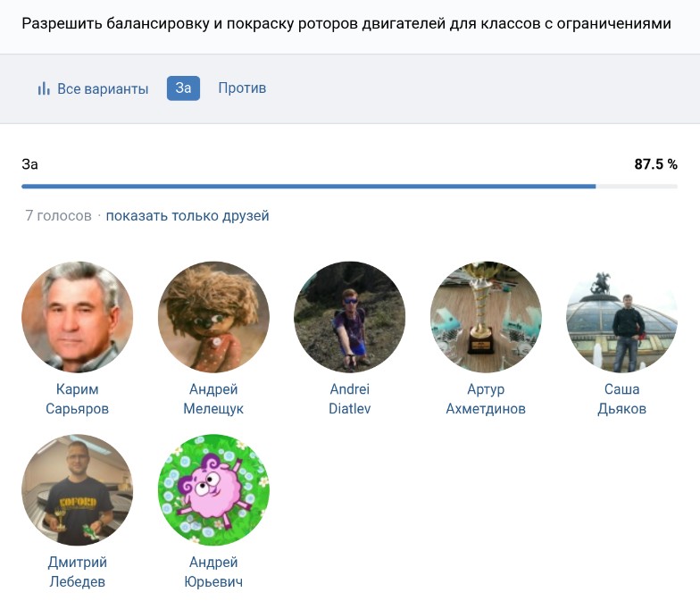
Task: Open the Артур Ахметдинов name link
Action: pos(486,399)
